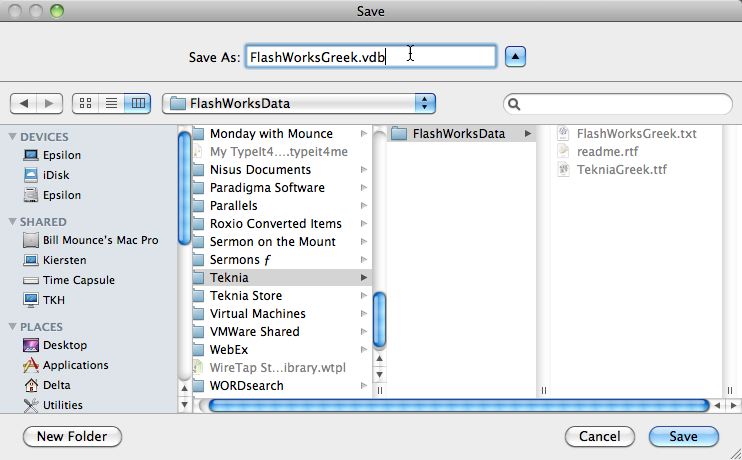Switch to icon view mode
The image size is (742, 460).
[x=85, y=103]
